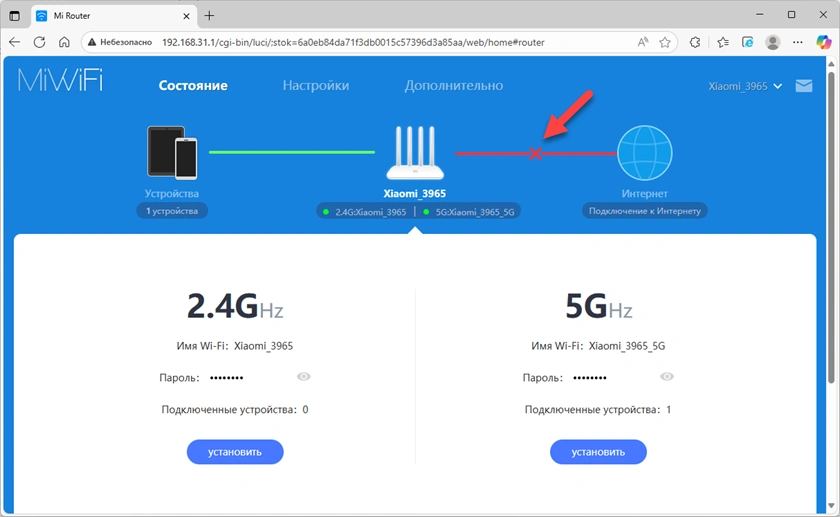Click the red X connection error marker
The height and width of the screenshot is (517, 840).
[x=535, y=154]
